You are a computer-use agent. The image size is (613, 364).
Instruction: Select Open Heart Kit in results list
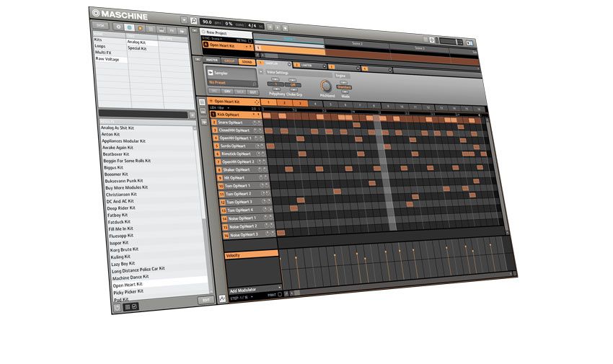click(x=128, y=285)
